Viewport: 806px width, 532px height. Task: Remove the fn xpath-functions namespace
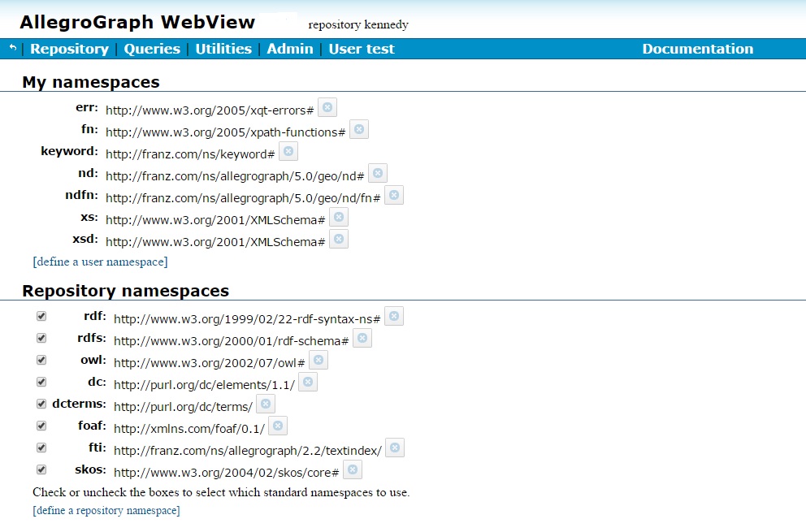358,128
